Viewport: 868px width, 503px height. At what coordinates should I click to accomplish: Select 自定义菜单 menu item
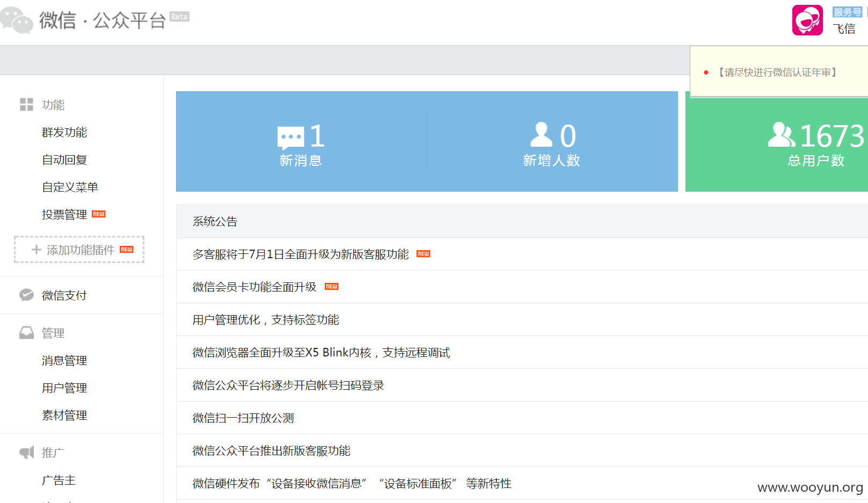click(70, 187)
